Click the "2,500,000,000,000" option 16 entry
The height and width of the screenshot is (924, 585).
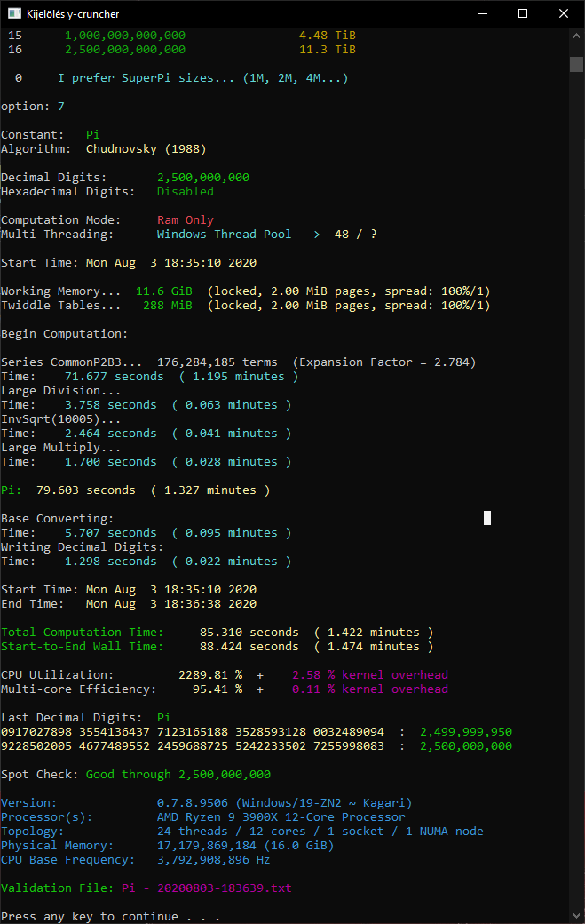[x=125, y=50]
